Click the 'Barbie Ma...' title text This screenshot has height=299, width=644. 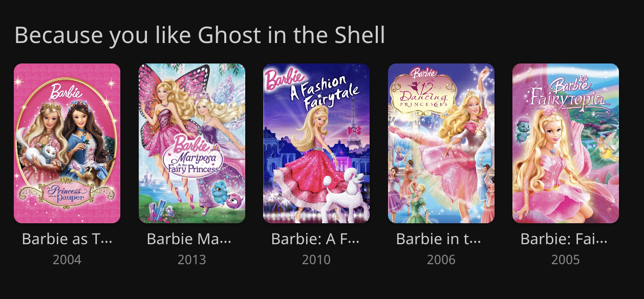189,239
